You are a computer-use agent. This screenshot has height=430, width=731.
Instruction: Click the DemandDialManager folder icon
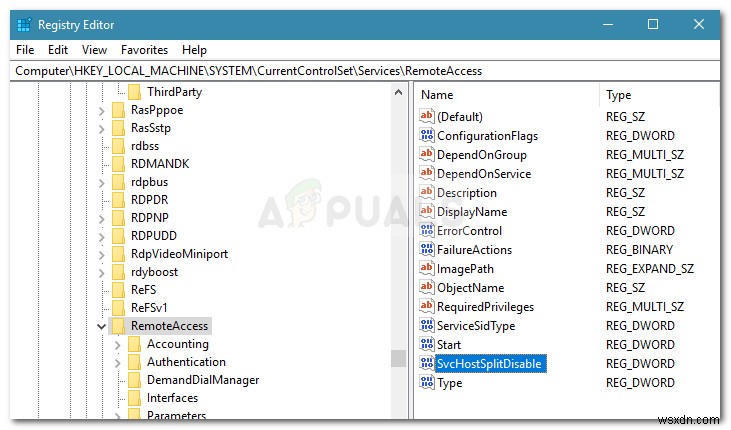tap(134, 380)
